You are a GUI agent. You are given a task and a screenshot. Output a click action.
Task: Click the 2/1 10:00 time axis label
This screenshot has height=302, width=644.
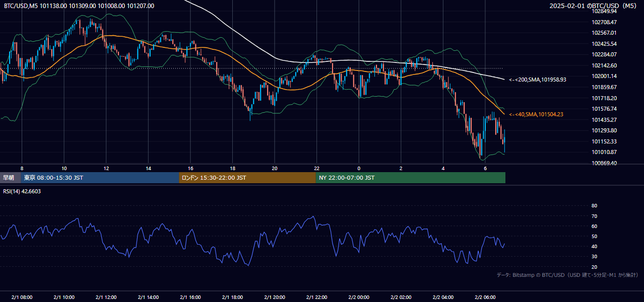click(x=64, y=297)
